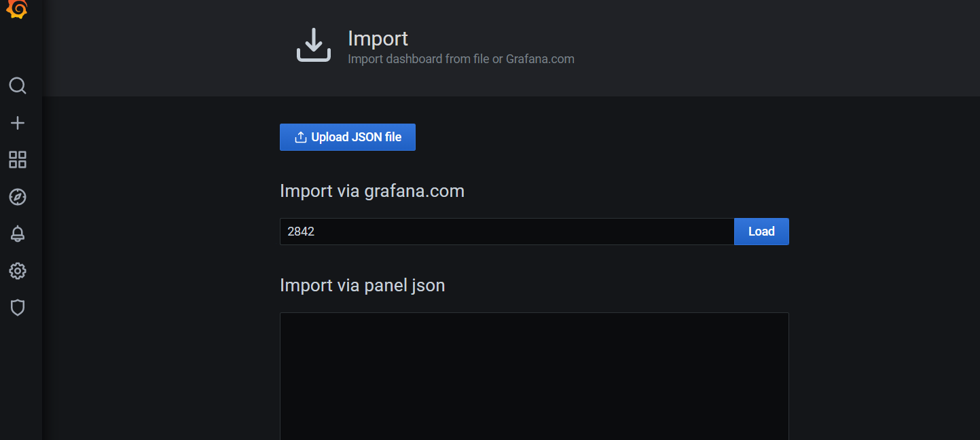Click the Grafana logo home icon
The image size is (980, 440).
(x=17, y=9)
